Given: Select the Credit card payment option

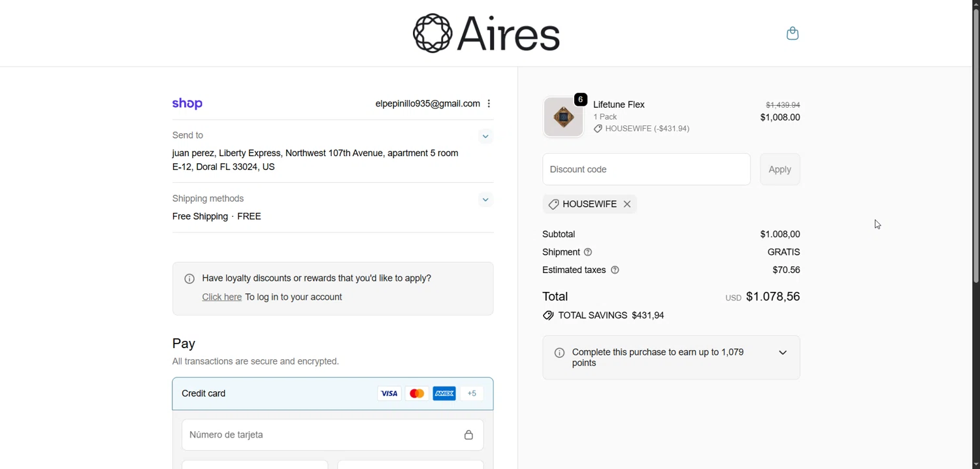Looking at the screenshot, I should point(333,394).
